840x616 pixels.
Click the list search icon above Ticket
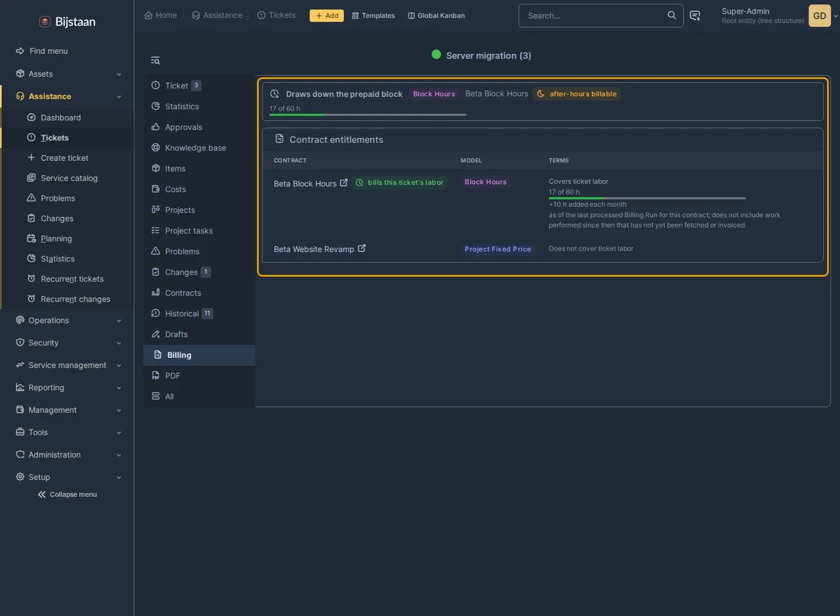pyautogui.click(x=155, y=60)
